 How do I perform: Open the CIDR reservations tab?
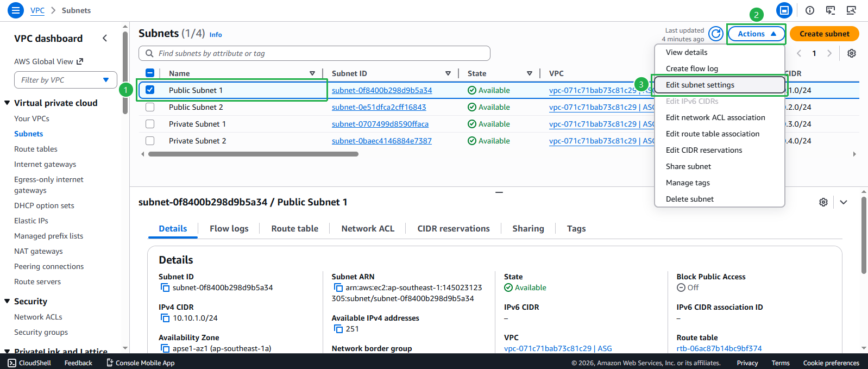coord(454,229)
